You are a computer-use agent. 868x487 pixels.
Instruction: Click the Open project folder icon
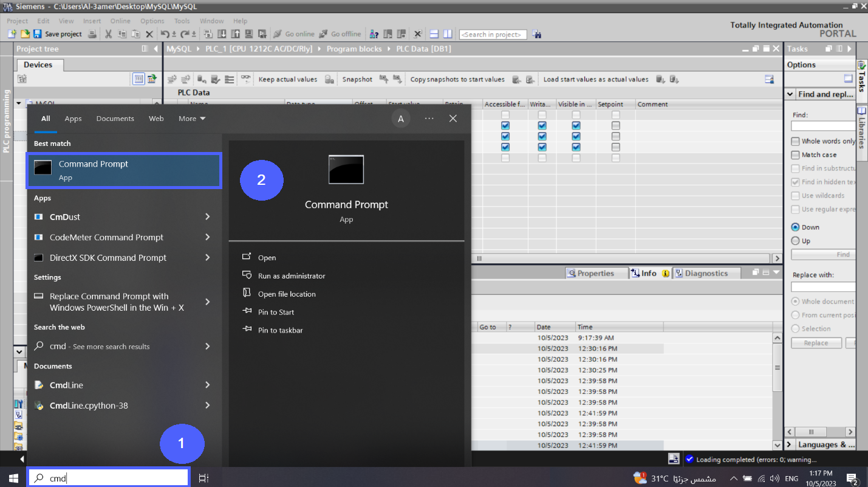point(26,34)
